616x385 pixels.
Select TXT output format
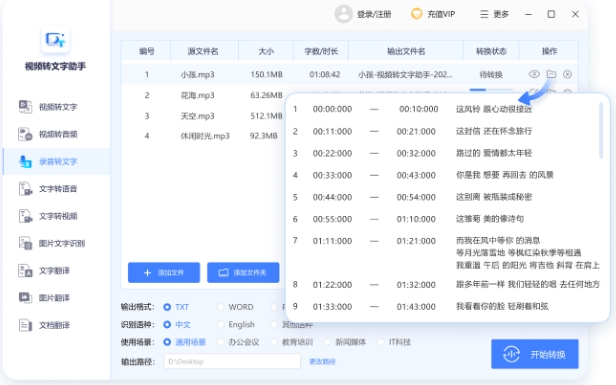176,307
